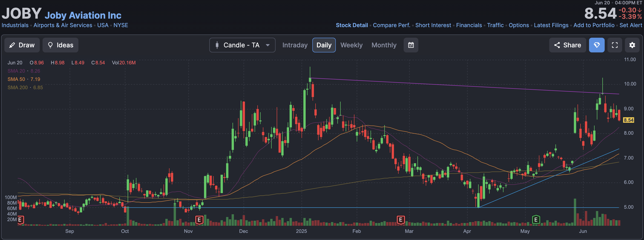The image size is (644, 240).
Task: Click the lightbulb icon next to Ideas
Action: point(50,45)
